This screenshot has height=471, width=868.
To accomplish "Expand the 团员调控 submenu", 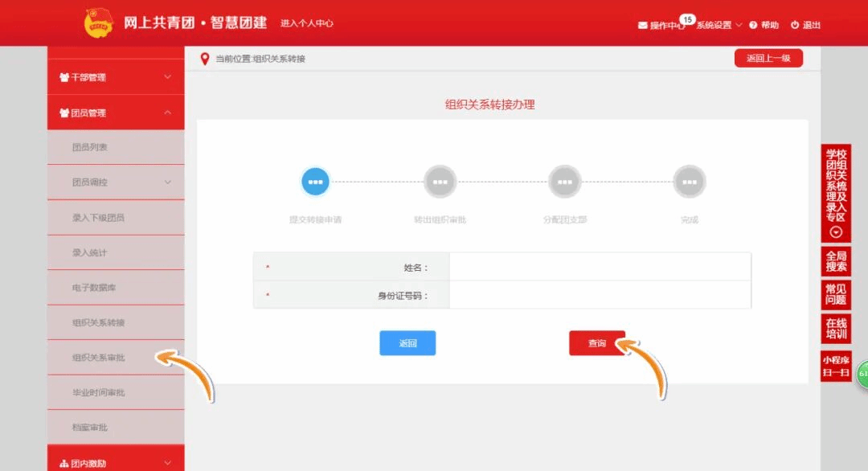I will [x=116, y=182].
